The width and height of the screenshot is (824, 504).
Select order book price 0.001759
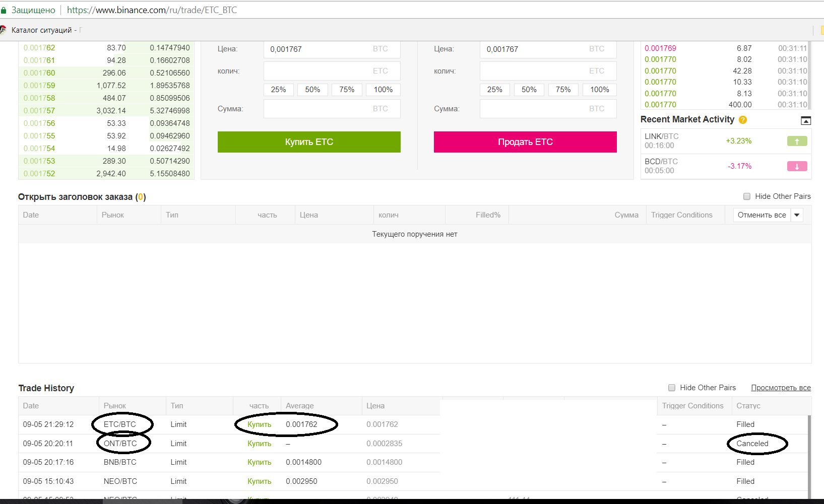[39, 86]
